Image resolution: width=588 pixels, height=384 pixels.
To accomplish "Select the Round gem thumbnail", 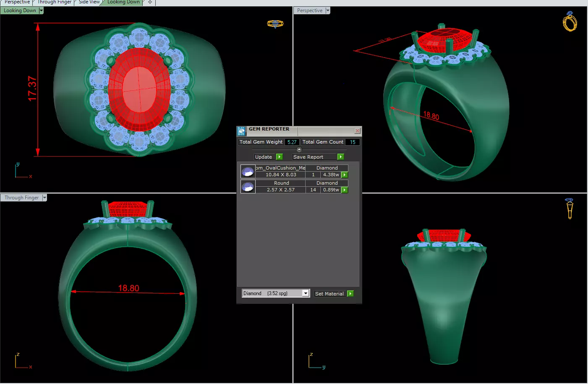I will pos(248,186).
